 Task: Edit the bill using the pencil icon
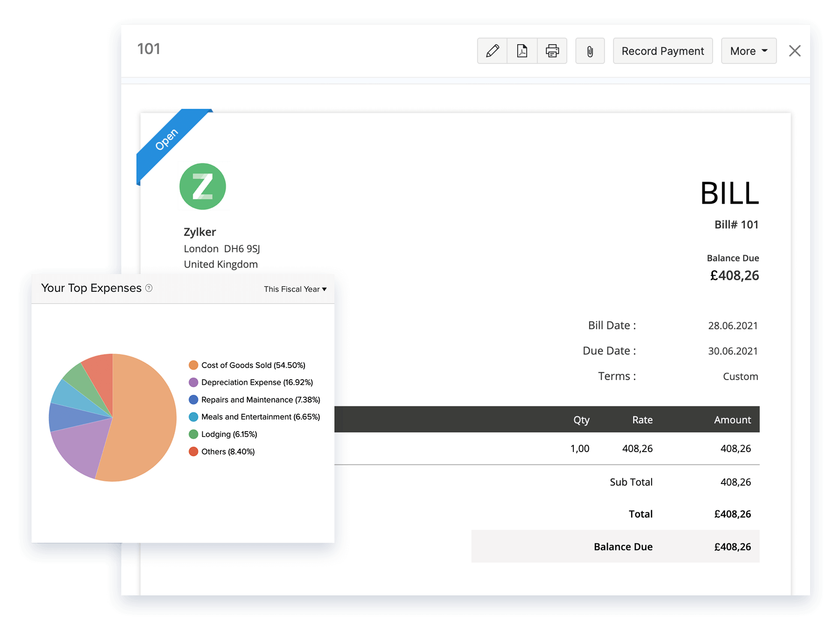[491, 50]
